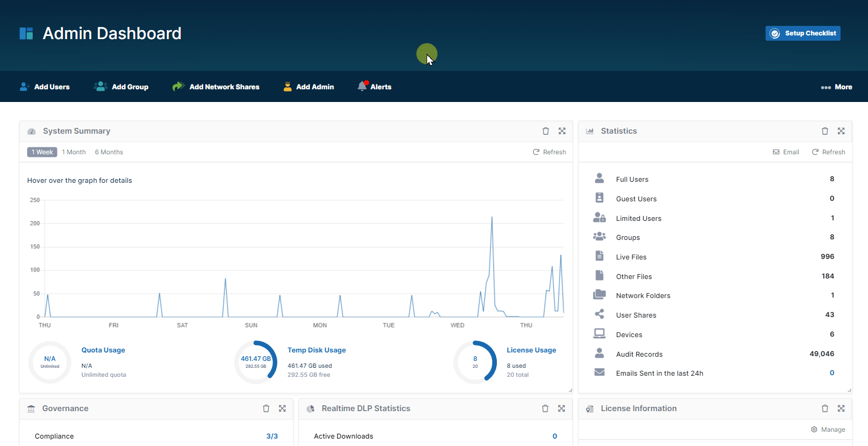This screenshot has width=868, height=446.
Task: Remove the Realtime DLP Statistics widget
Action: click(545, 408)
